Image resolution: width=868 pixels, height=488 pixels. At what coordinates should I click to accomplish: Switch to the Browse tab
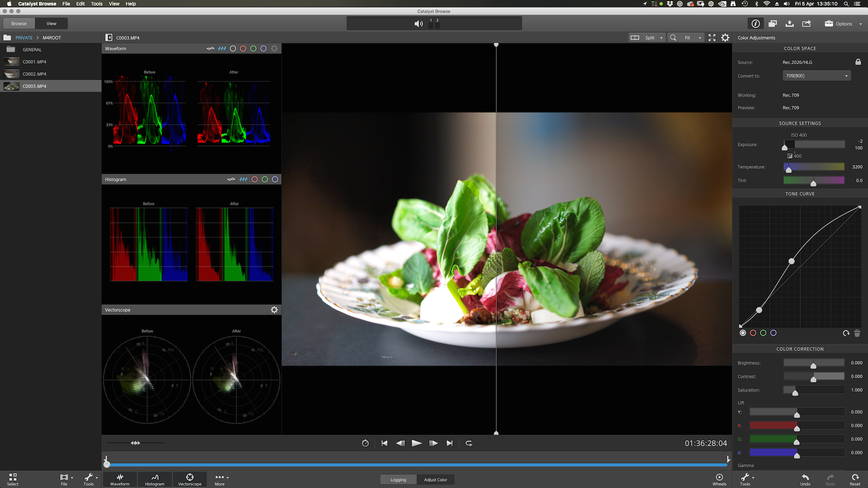coord(19,23)
